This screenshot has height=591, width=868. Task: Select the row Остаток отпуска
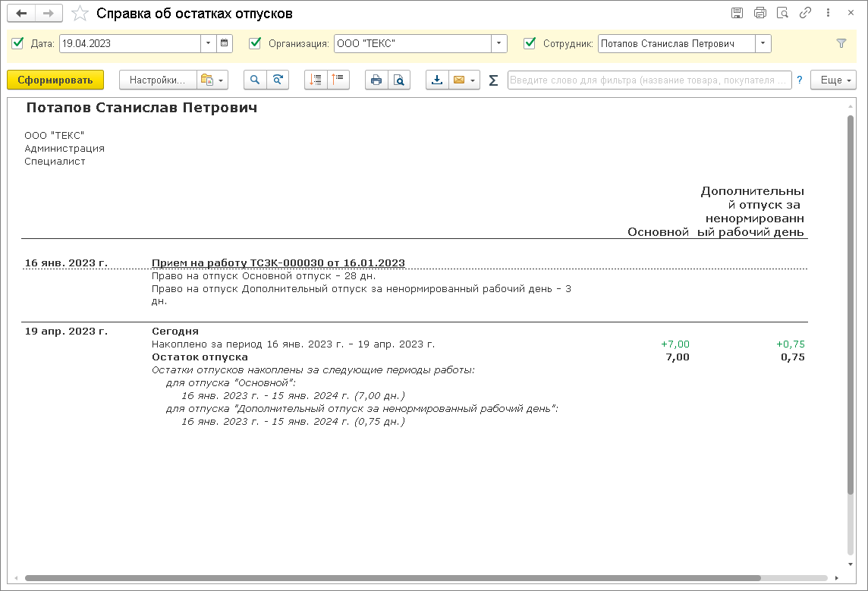click(x=200, y=357)
